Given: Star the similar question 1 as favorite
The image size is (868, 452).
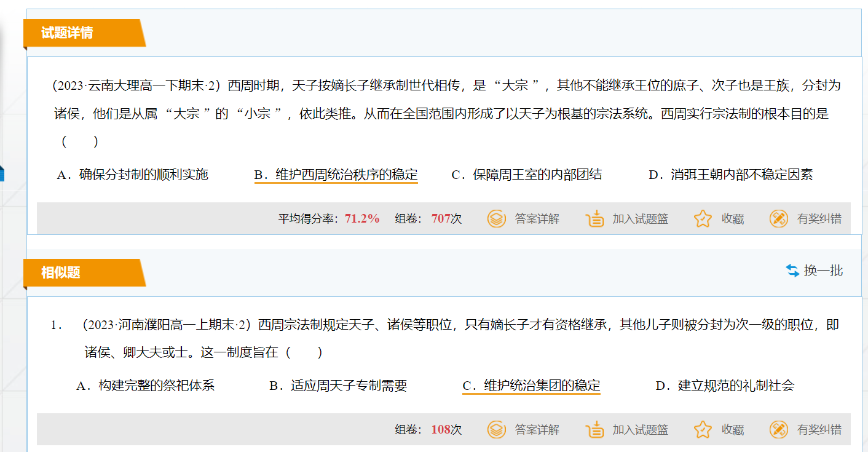Looking at the screenshot, I should pos(703,429).
